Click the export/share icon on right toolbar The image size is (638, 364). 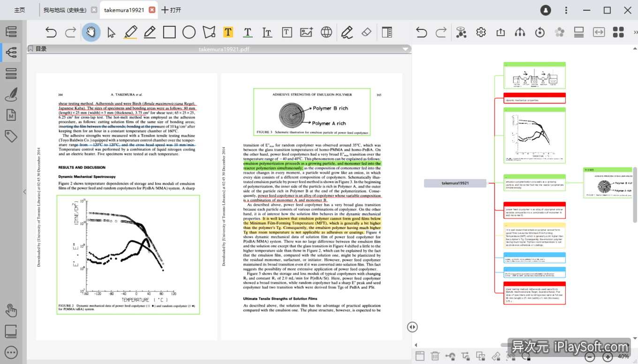500,32
